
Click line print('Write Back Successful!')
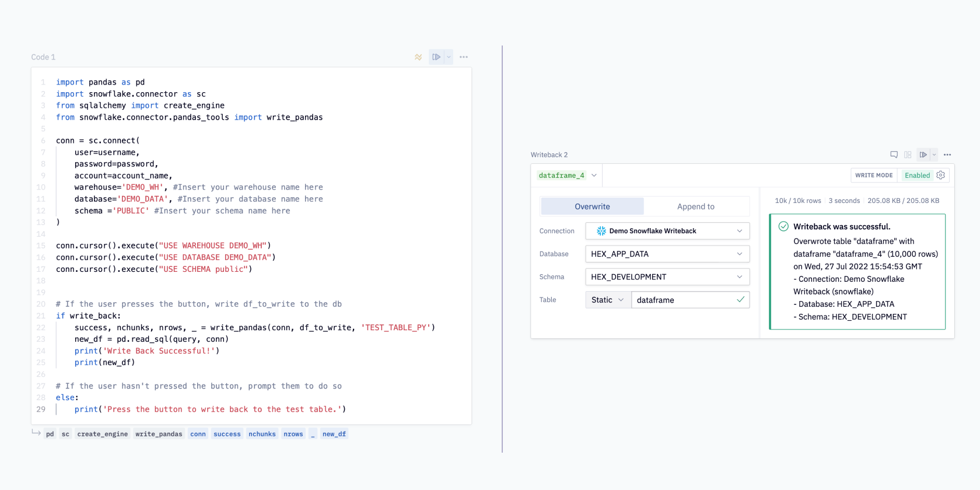(x=147, y=351)
